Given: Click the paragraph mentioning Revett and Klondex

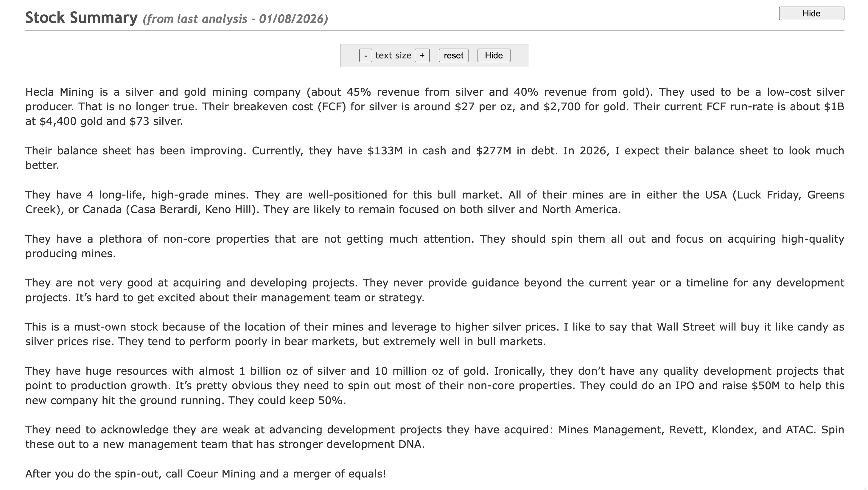Looking at the screenshot, I should coord(434,437).
